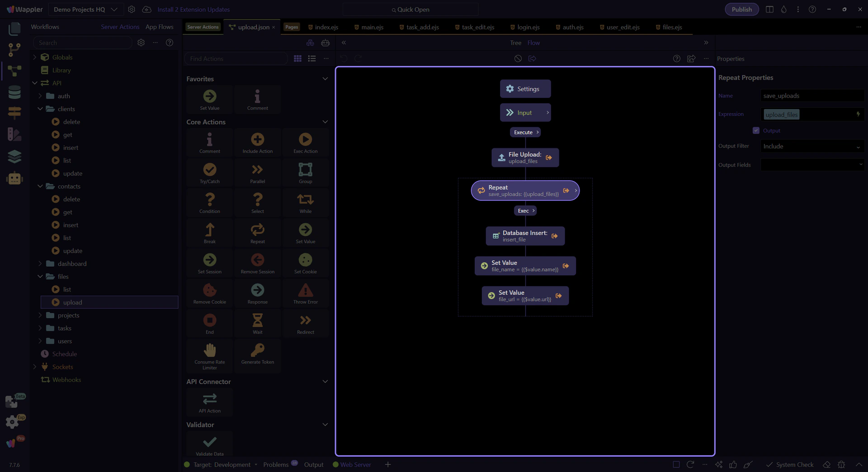Switch actions panel to list view

coord(312,59)
